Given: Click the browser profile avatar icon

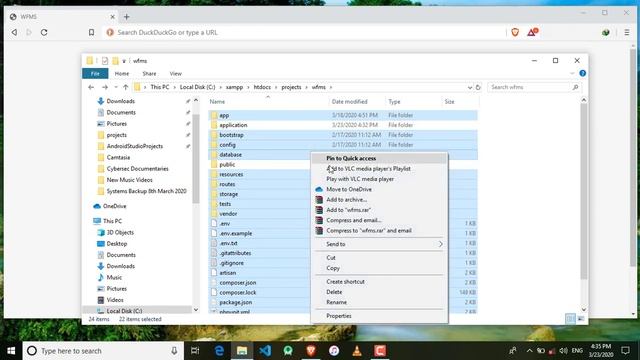Looking at the screenshot, I should click(606, 32).
